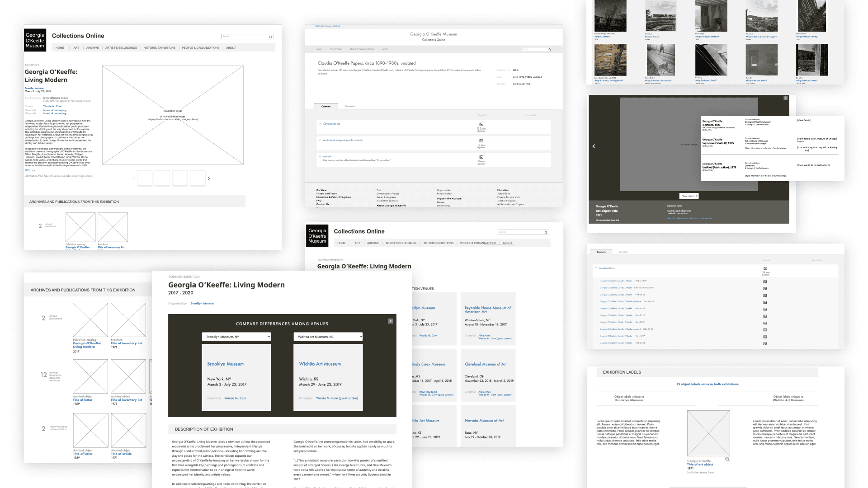
Task: Click the search field in the top-left Collections Online header
Action: tap(245, 37)
